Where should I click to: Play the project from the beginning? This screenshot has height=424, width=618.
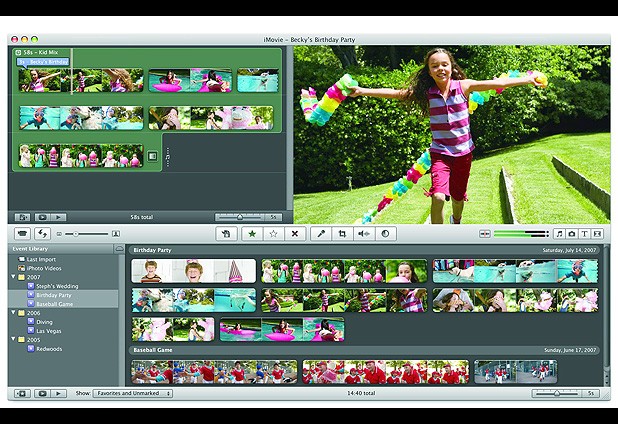(x=58, y=217)
